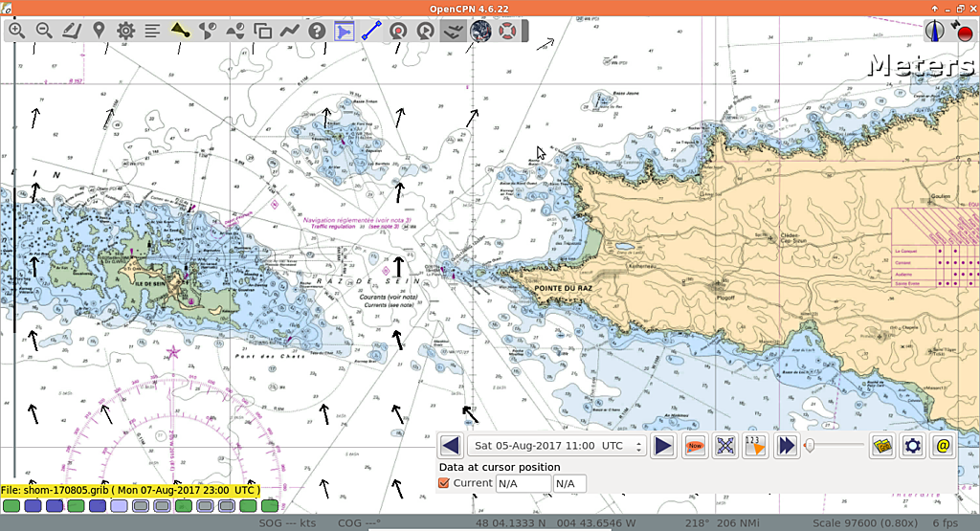Open Help with the question mark icon
Screen dimensions: 980x531
(x=317, y=30)
